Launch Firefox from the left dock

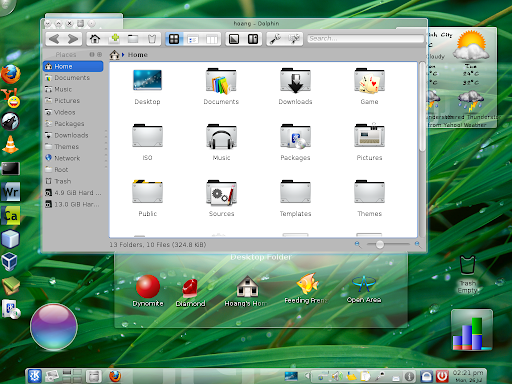(x=11, y=74)
